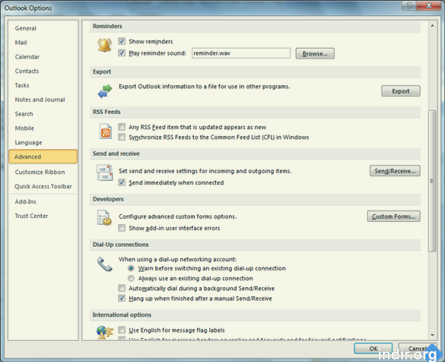Click the Export arrows icon

pos(105,91)
